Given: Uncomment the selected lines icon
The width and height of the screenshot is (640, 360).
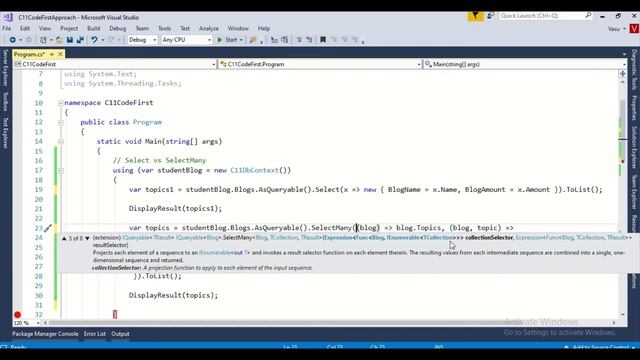Looking at the screenshot, I should [x=309, y=40].
